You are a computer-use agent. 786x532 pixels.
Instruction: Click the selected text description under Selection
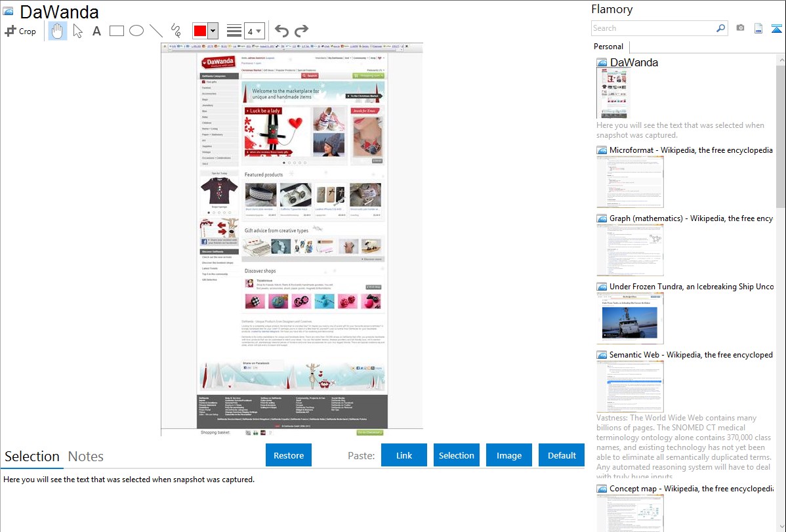(x=129, y=480)
